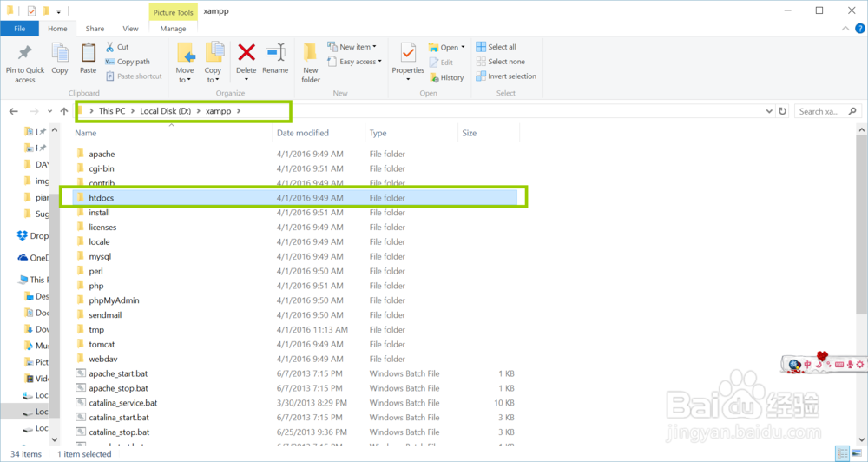Open ribbon Help button
Viewport: 868px width, 462px height.
[859, 29]
